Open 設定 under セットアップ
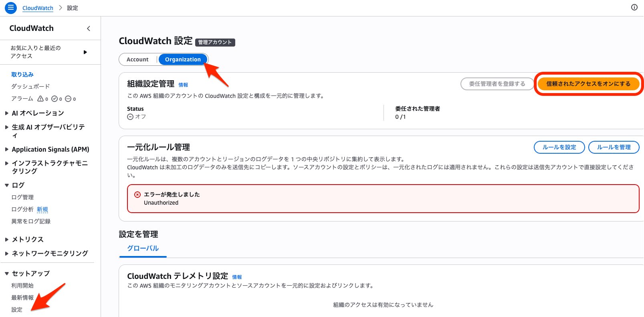This screenshot has width=644, height=317. (17, 310)
